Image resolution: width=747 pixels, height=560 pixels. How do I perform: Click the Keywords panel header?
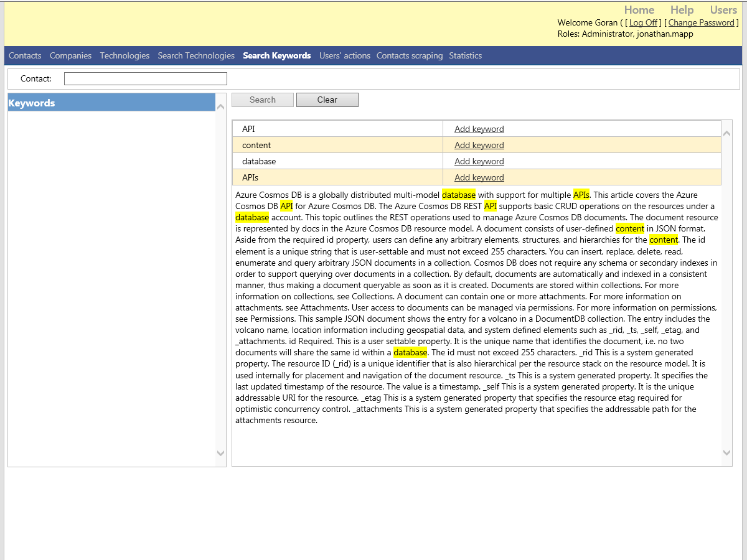tap(111, 103)
